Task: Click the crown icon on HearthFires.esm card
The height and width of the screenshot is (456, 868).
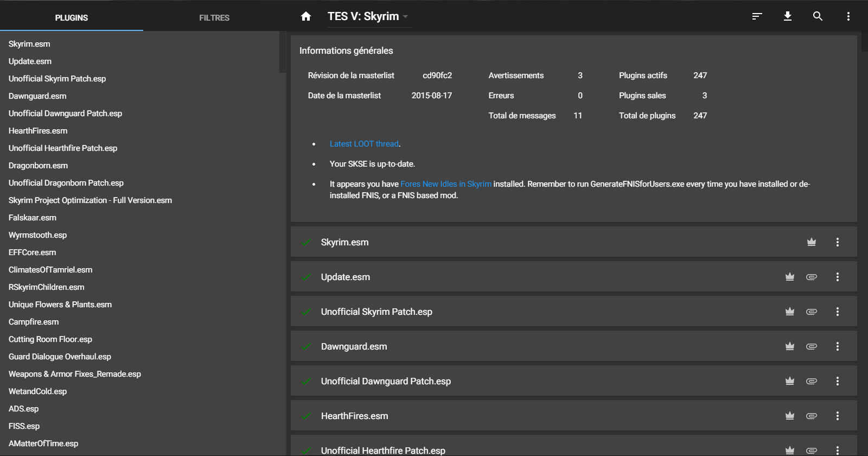Action: tap(790, 416)
